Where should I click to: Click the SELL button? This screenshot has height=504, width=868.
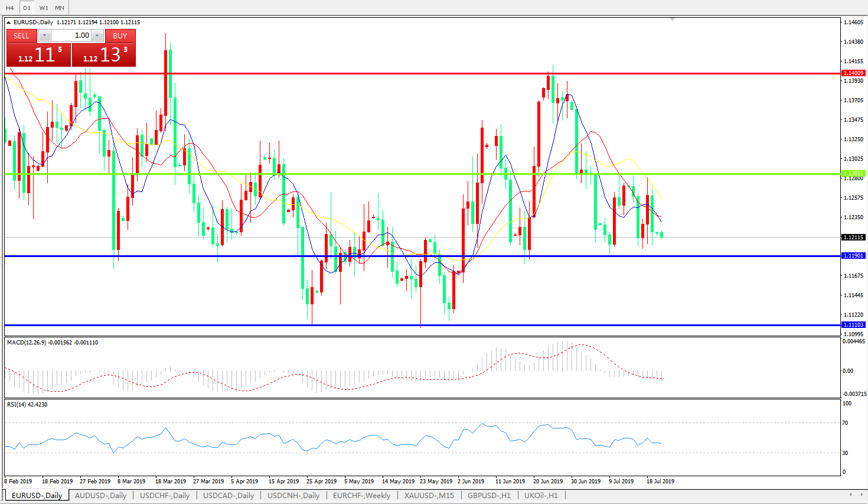click(x=21, y=35)
